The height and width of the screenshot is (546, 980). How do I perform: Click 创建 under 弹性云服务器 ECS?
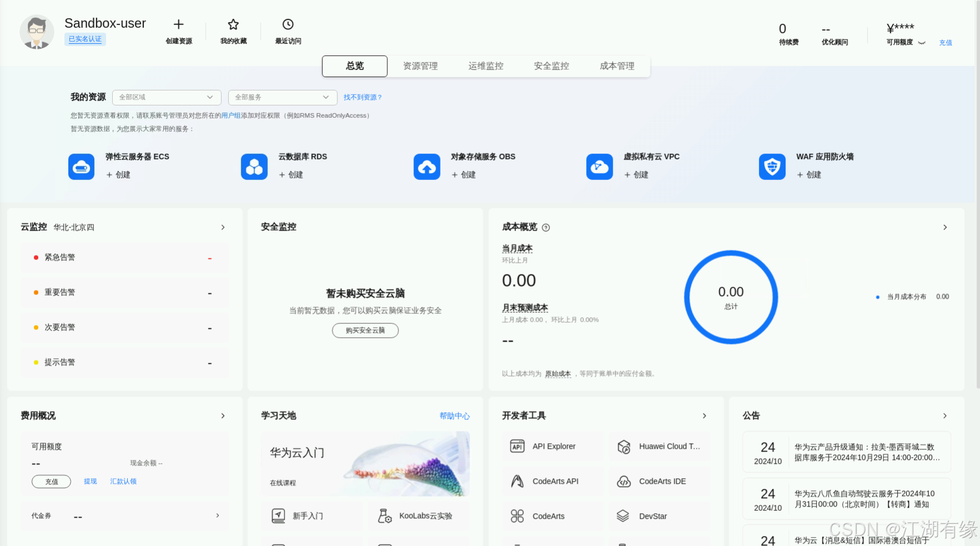tap(118, 175)
